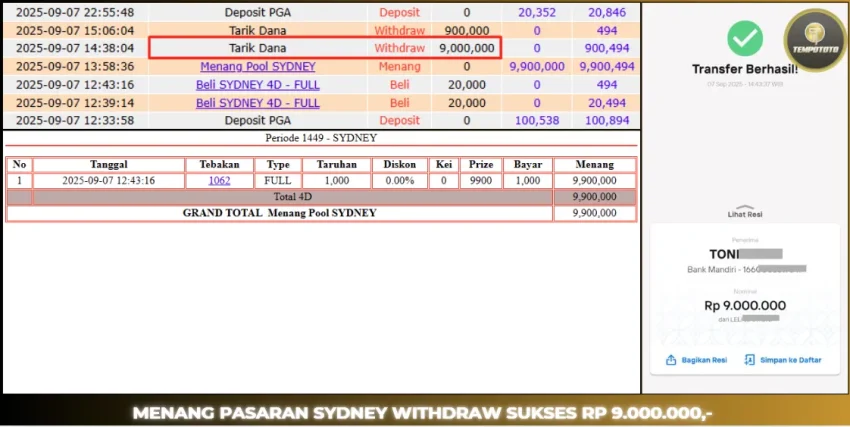Click the 20,494 balance value
The height and width of the screenshot is (427, 850).
607,103
